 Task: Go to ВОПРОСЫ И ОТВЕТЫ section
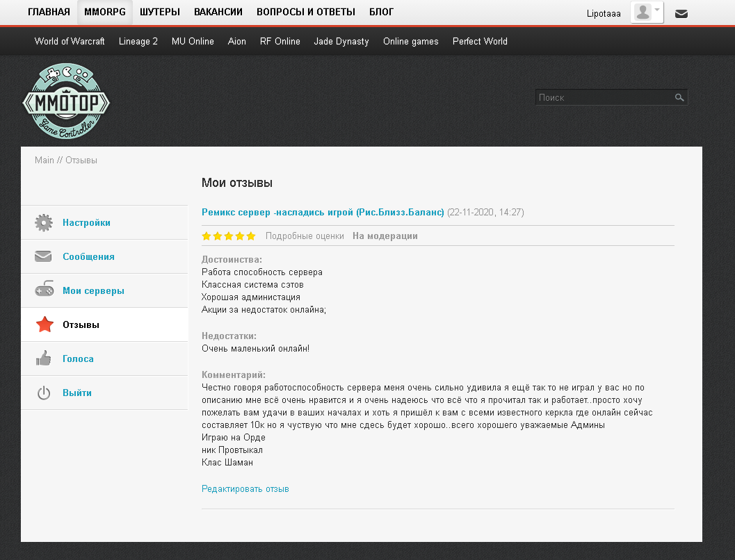point(306,12)
